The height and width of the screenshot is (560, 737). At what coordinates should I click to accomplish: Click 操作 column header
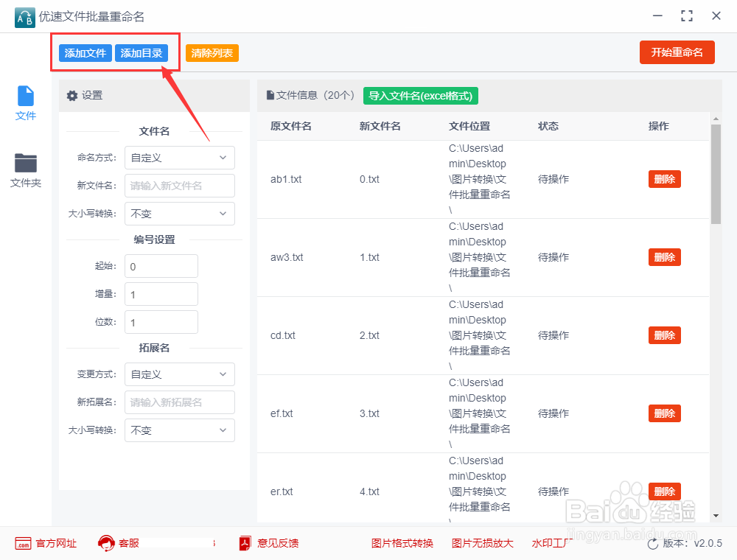tap(658, 126)
